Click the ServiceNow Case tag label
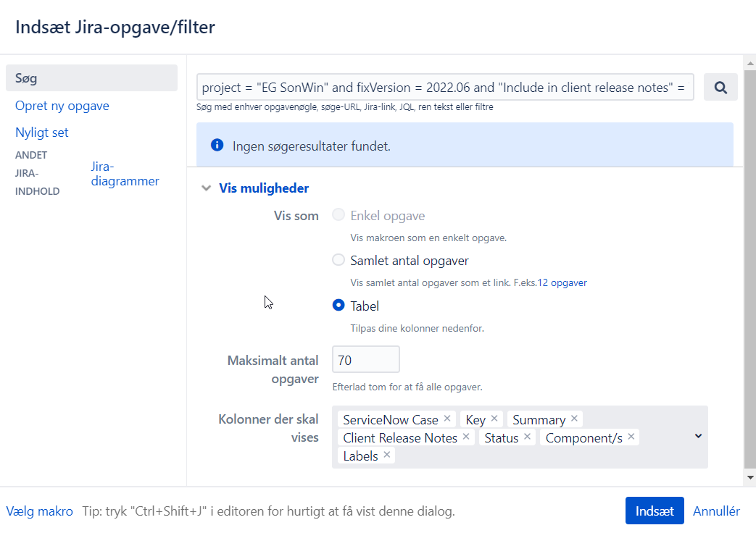This screenshot has height=533, width=756. (x=391, y=420)
